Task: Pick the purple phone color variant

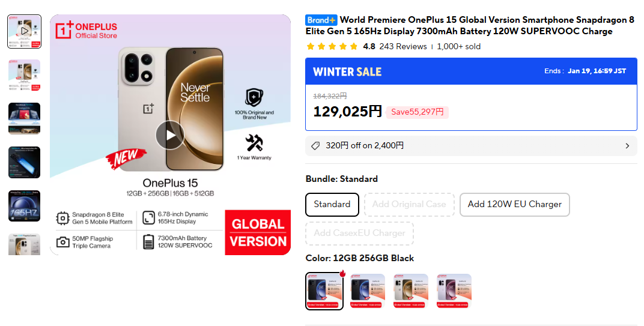Action: click(454, 291)
